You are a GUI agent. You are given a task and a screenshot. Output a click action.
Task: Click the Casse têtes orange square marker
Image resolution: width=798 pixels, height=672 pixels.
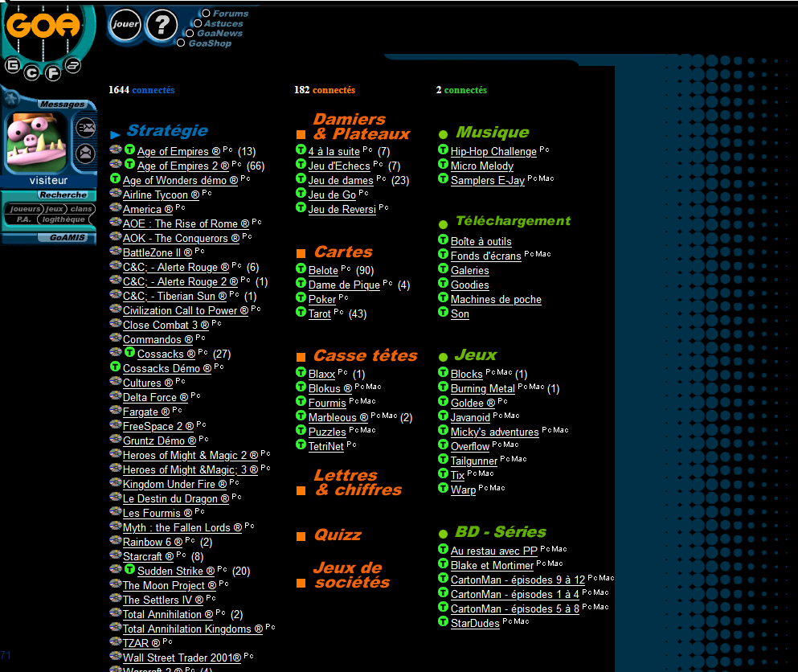pyautogui.click(x=301, y=358)
